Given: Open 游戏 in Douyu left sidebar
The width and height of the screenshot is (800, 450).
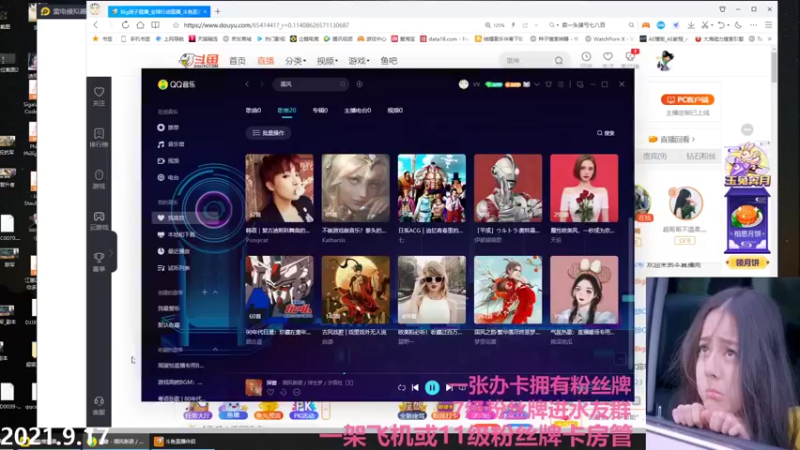Looking at the screenshot, I should click(x=99, y=179).
